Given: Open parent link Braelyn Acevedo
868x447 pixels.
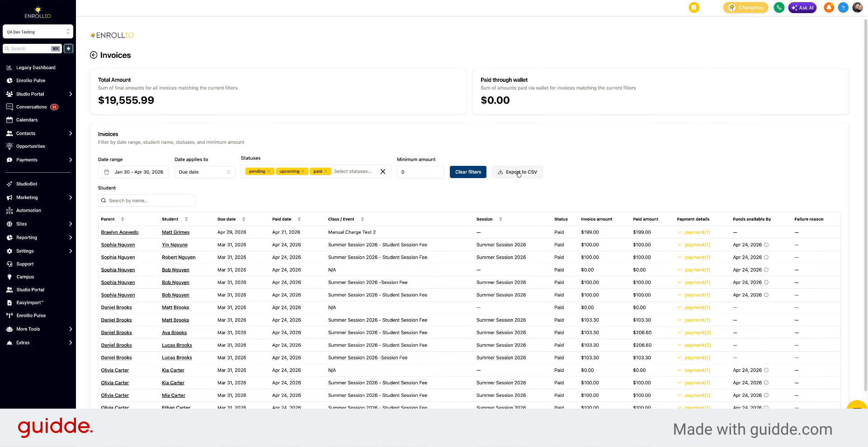Looking at the screenshot, I should [x=120, y=232].
